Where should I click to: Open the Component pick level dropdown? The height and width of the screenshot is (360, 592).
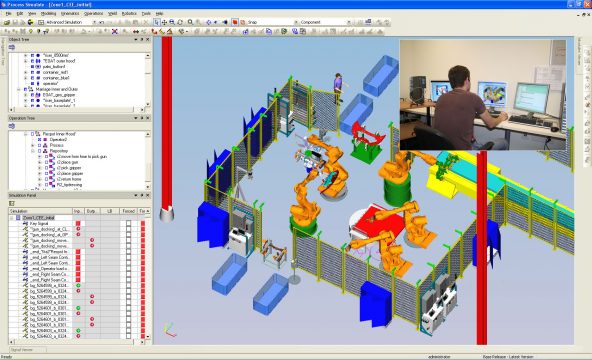coord(348,22)
